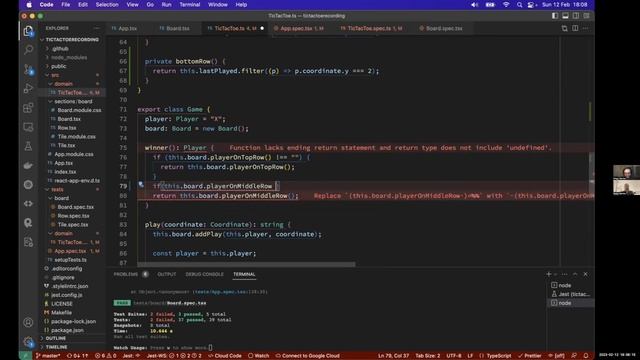Collapse the sections/board folder
The image size is (640, 360).
tap(73, 101)
